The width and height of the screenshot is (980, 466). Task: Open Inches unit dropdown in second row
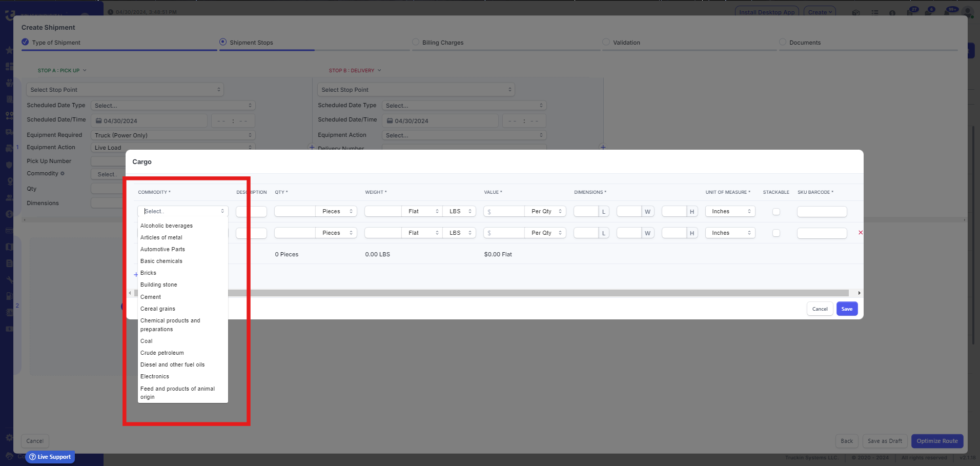[x=730, y=233]
